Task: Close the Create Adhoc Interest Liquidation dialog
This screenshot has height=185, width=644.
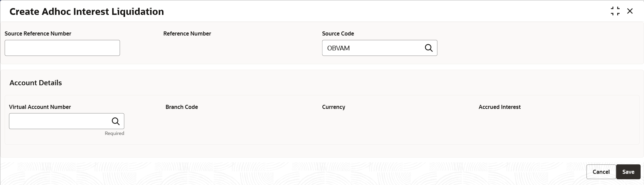Action: pos(630,11)
